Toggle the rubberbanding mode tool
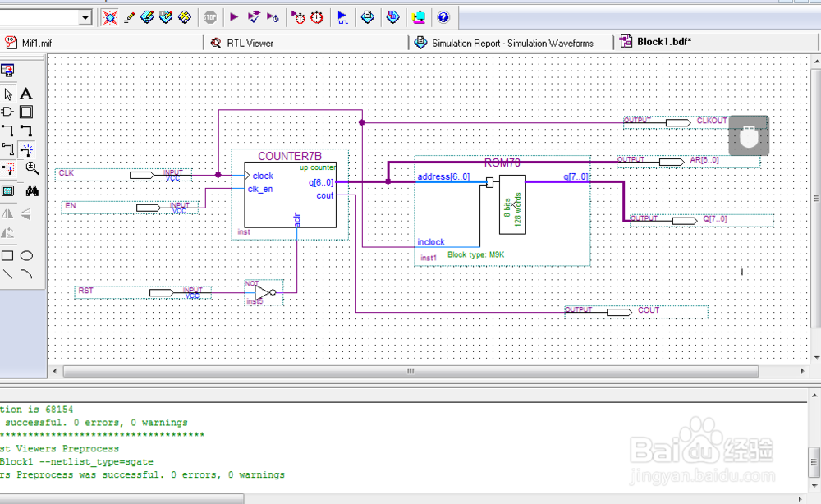 pos(27,149)
